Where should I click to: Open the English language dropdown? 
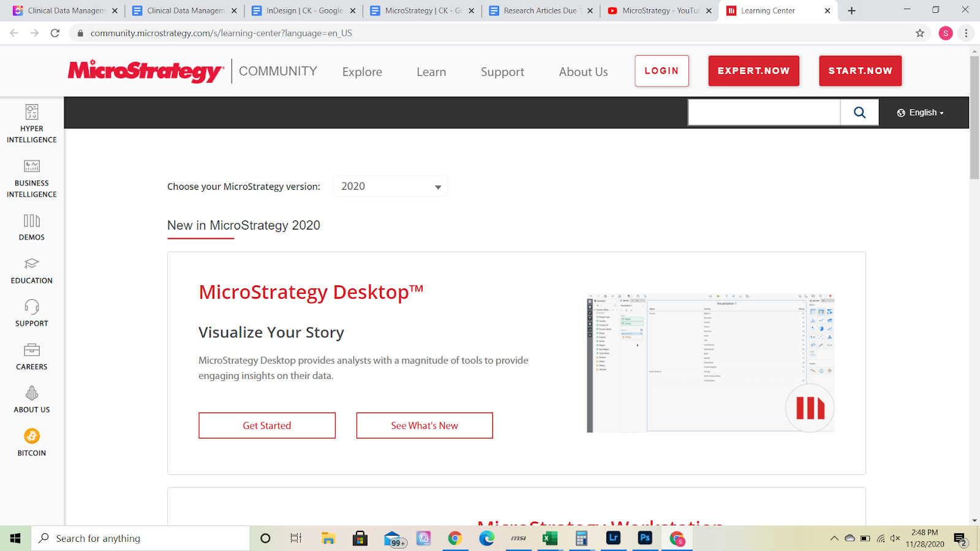click(920, 113)
